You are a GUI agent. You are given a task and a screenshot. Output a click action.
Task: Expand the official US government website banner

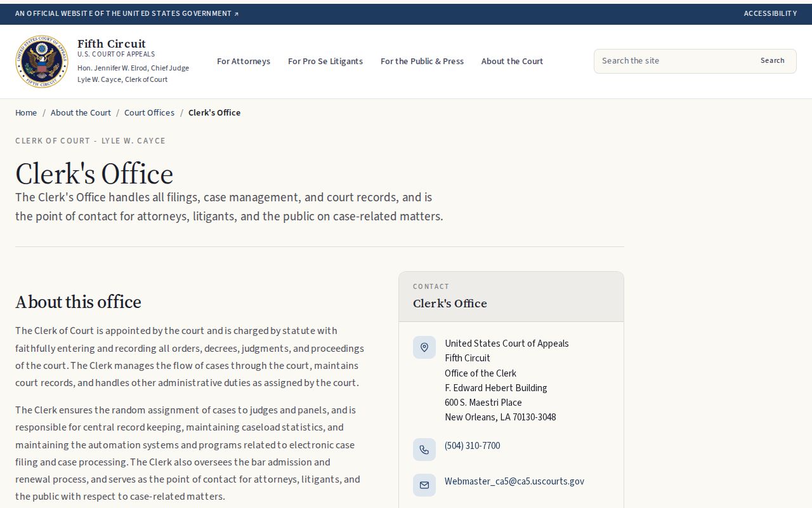[x=127, y=13]
